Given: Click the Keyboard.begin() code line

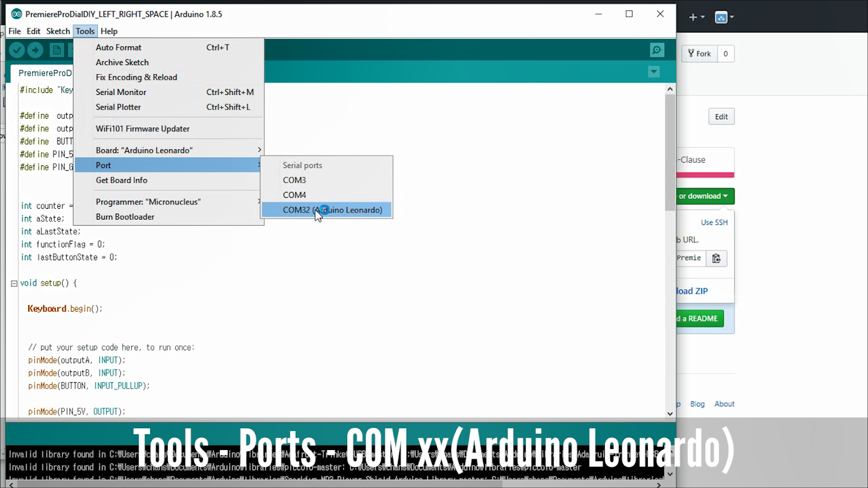Looking at the screenshot, I should click(x=65, y=309).
